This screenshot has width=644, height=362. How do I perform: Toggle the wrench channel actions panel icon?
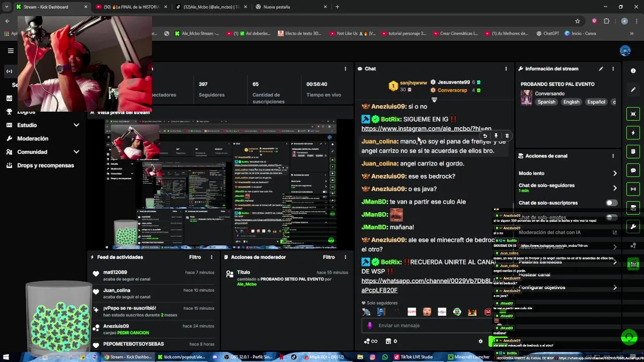(633, 226)
